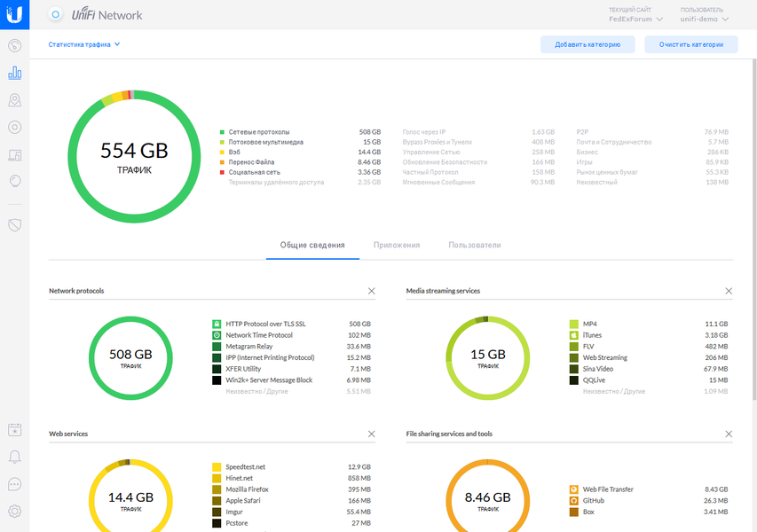Open the FedExForum current site dropdown
This screenshot has height=532, width=757.
(x=635, y=20)
